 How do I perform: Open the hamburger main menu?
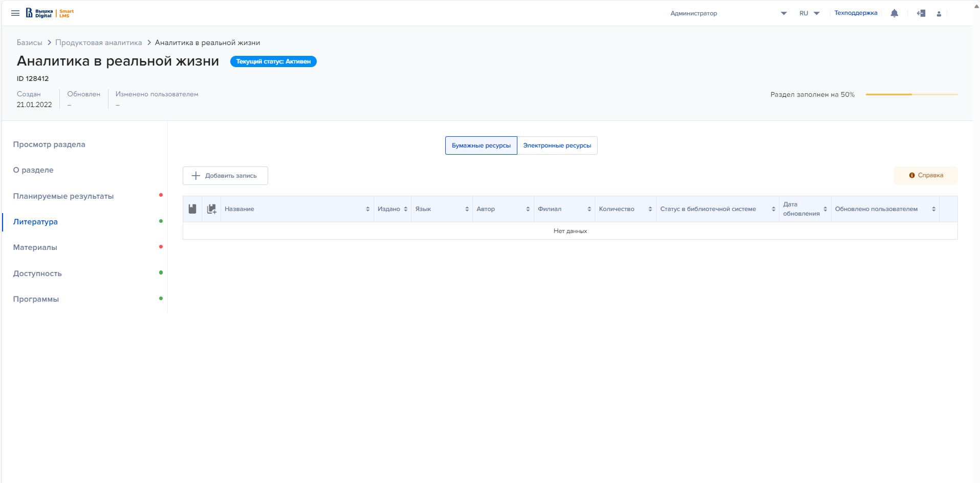tap(15, 13)
